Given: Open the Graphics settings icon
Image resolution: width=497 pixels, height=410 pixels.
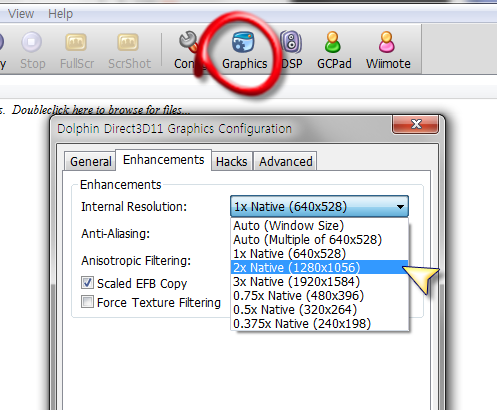Looking at the screenshot, I should tap(244, 50).
